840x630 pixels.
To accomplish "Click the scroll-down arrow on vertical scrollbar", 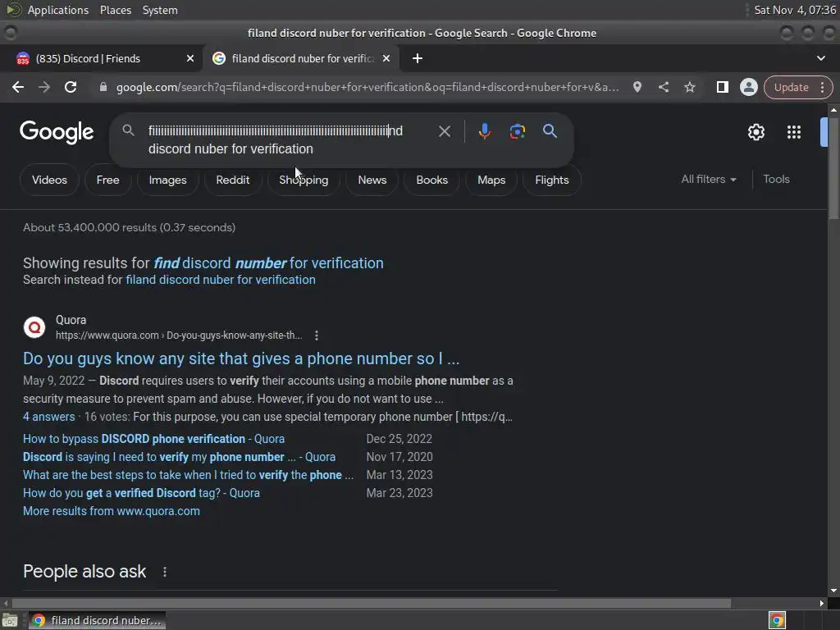I will click(833, 591).
